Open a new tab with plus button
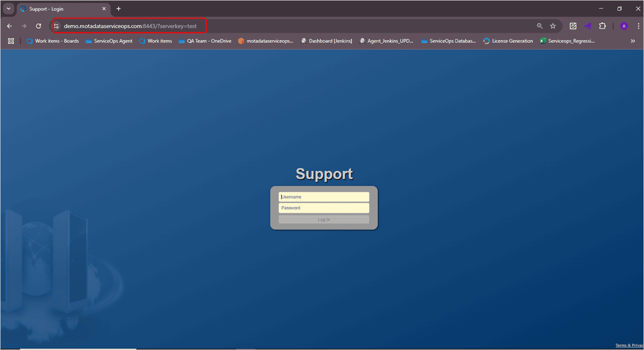 click(118, 9)
